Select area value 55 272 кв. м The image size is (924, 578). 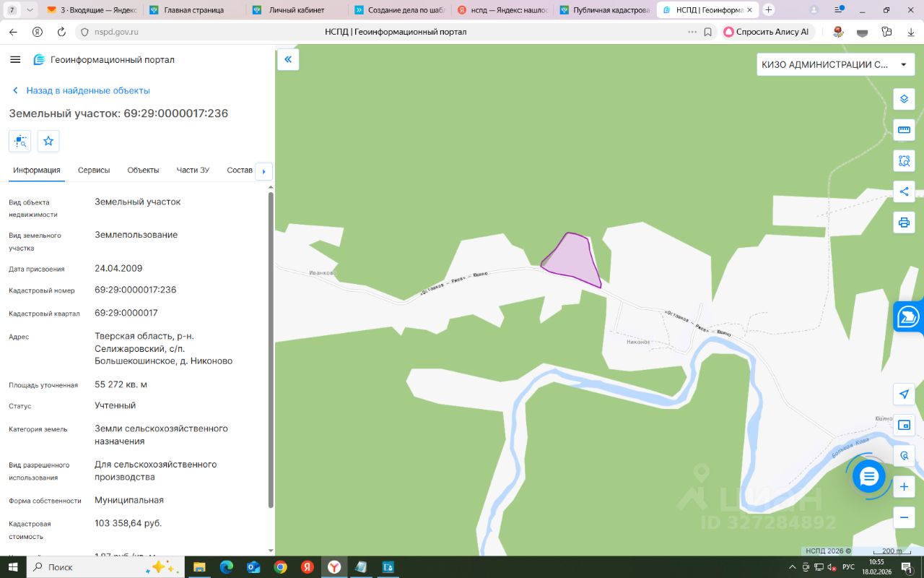point(121,384)
